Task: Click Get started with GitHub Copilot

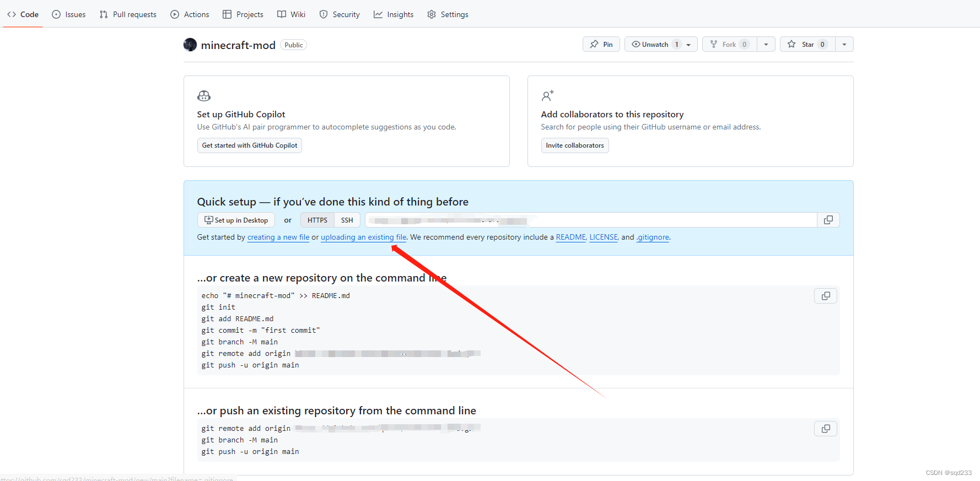Action: click(x=250, y=145)
